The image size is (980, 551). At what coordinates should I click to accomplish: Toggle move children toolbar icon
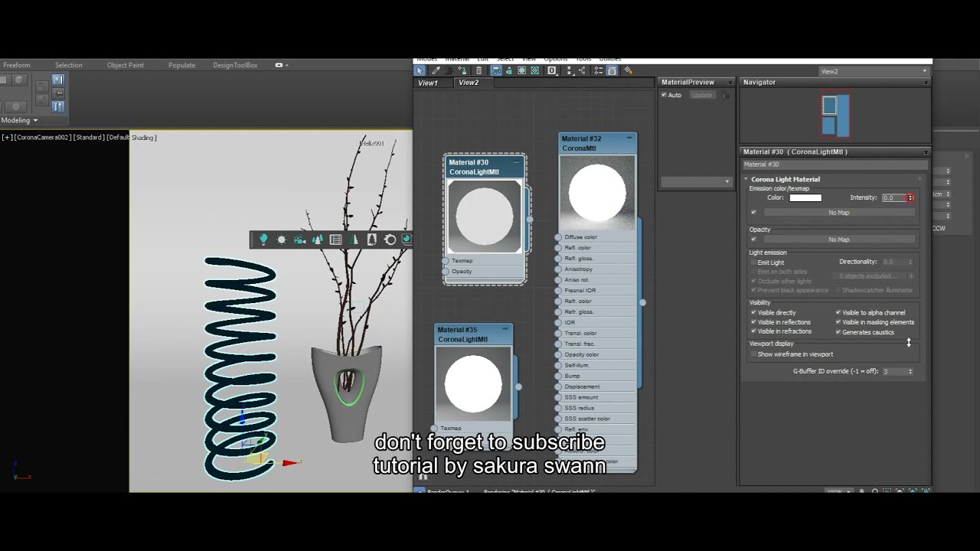click(x=496, y=70)
